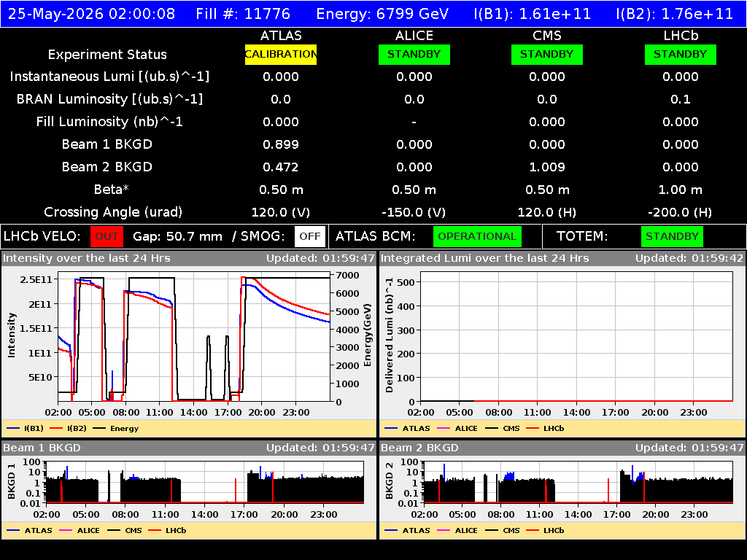Image resolution: width=747 pixels, height=560 pixels.
Task: Click the ATLAS BCM OPERATIONAL indicator
Action: (477, 237)
